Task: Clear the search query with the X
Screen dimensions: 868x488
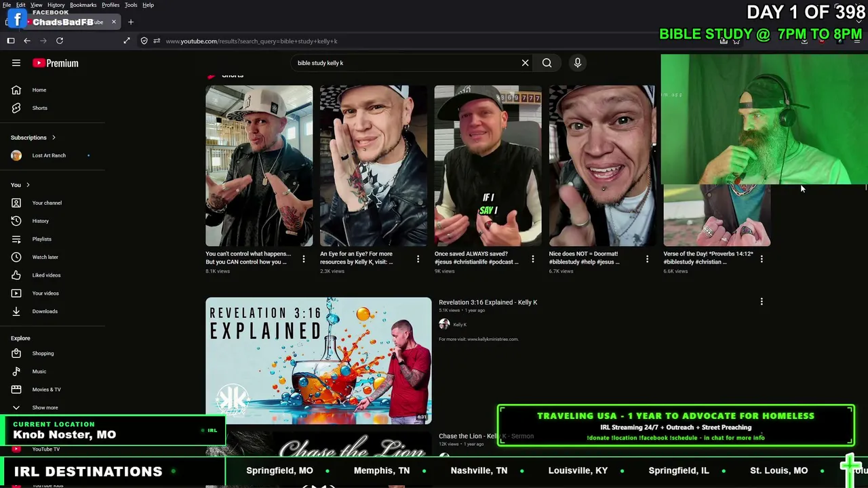Action: point(525,63)
